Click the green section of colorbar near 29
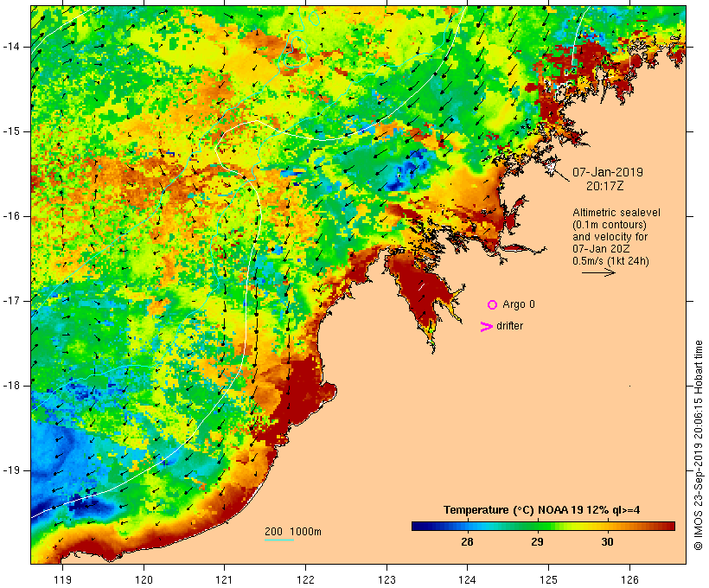709x588 pixels. [538, 526]
